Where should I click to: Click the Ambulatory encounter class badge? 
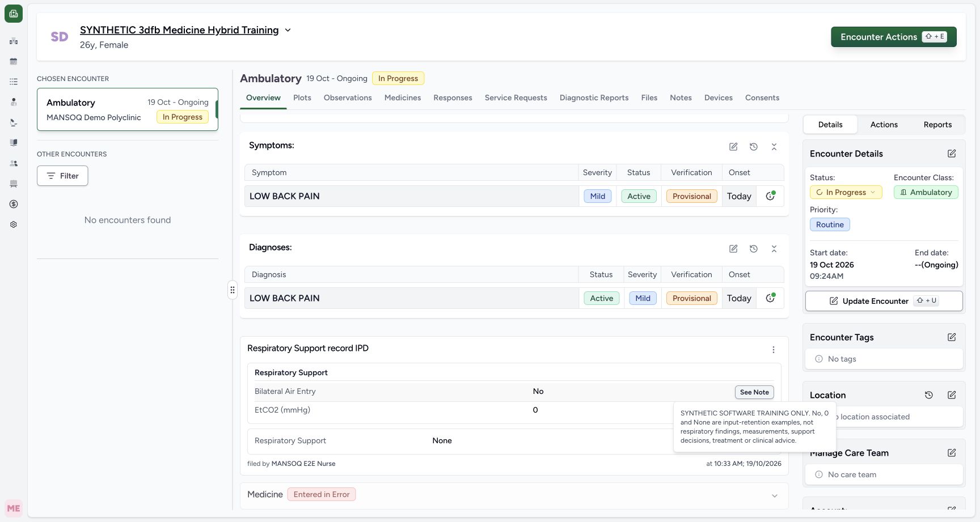926,192
